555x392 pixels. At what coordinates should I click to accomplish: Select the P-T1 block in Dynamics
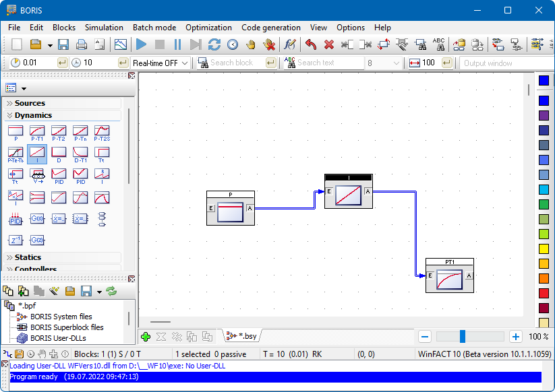click(37, 133)
